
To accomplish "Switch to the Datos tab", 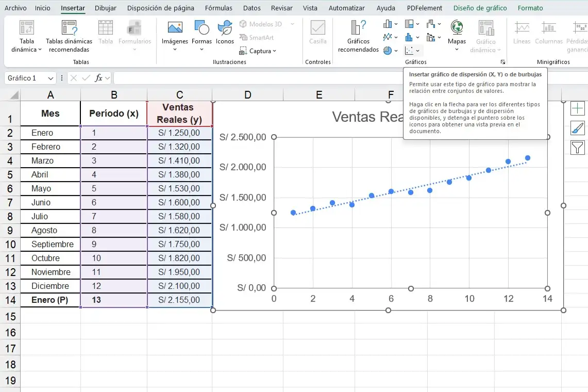I will tap(251, 8).
